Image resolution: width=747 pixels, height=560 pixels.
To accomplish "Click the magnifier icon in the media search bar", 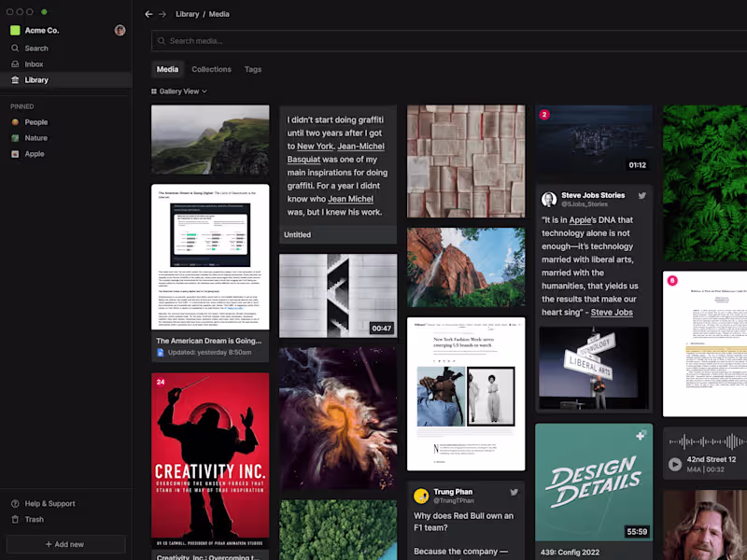I will point(162,41).
